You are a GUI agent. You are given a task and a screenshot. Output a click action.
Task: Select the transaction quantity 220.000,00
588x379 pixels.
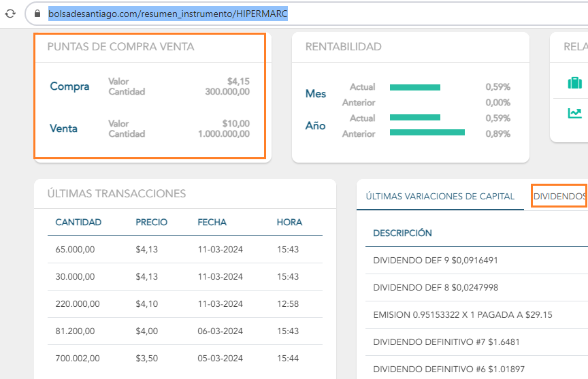pos(78,304)
